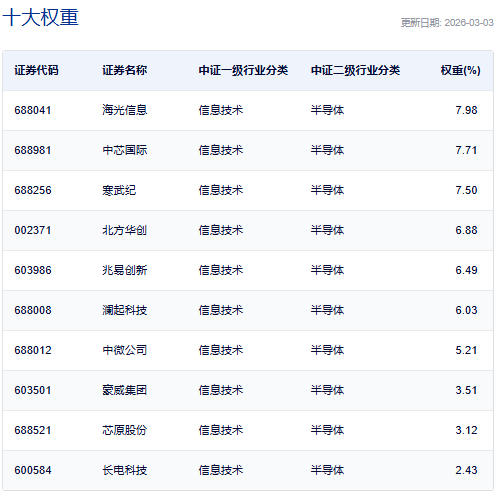The image size is (501, 497).
Task: Select stock name 海光信息
Action: 125,110
